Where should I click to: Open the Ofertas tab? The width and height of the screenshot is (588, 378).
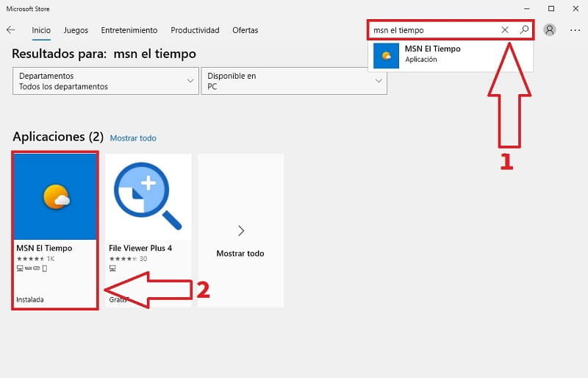(x=245, y=30)
